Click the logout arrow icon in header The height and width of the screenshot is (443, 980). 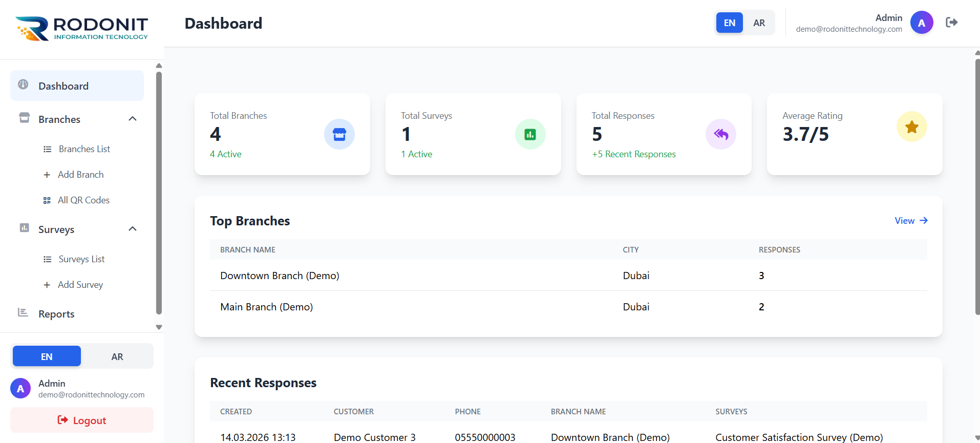[951, 23]
